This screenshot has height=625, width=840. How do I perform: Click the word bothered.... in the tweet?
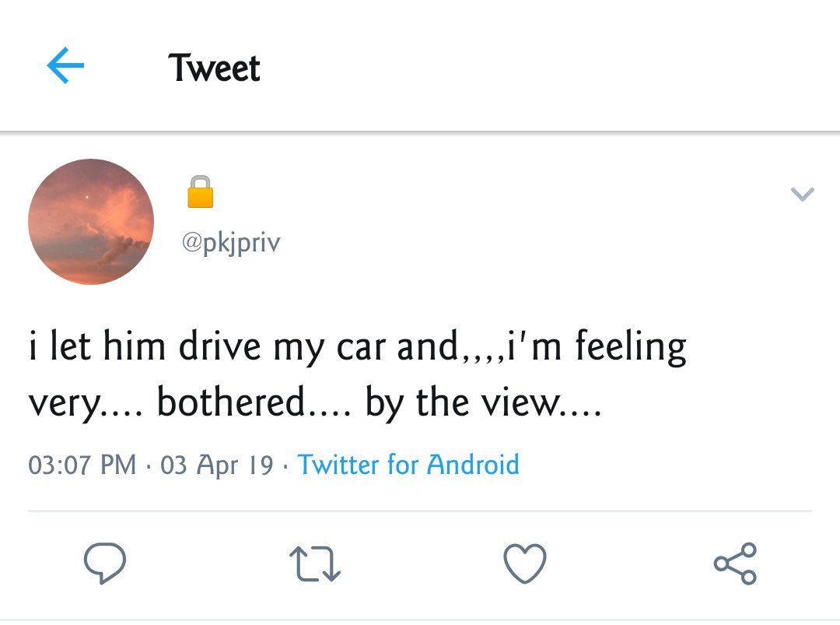254,402
